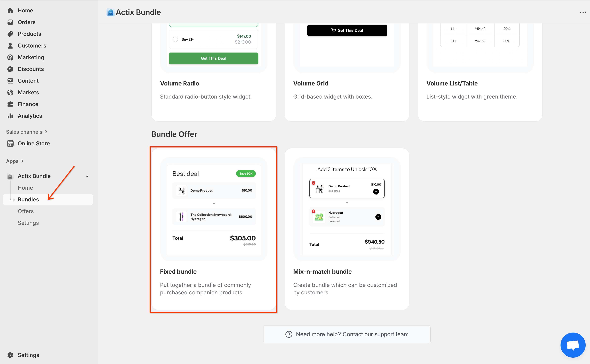
Task: Click the Marketing target icon
Action: pyautogui.click(x=10, y=57)
